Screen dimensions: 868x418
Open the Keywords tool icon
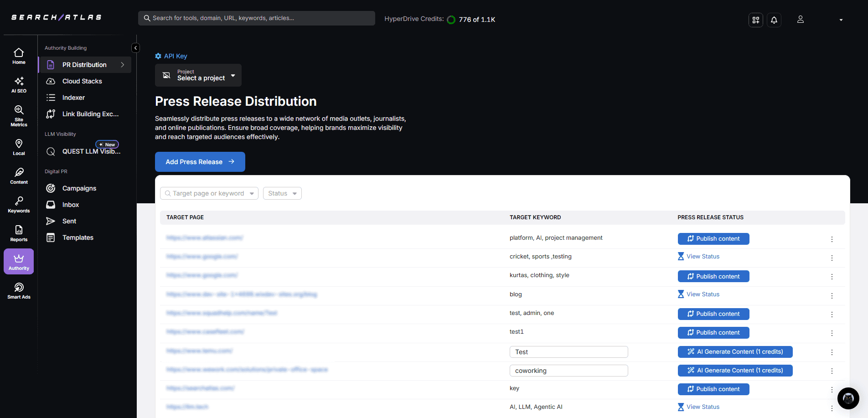coord(19,204)
